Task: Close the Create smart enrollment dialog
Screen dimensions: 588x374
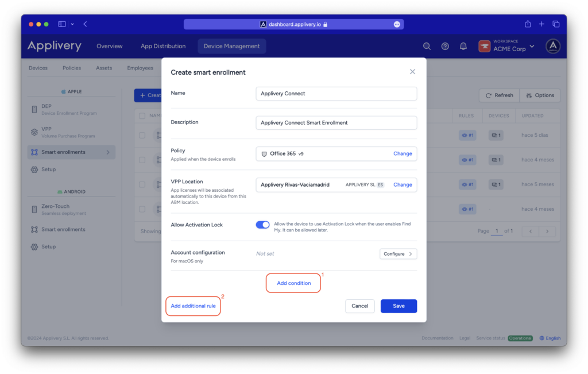Action: 412,72
